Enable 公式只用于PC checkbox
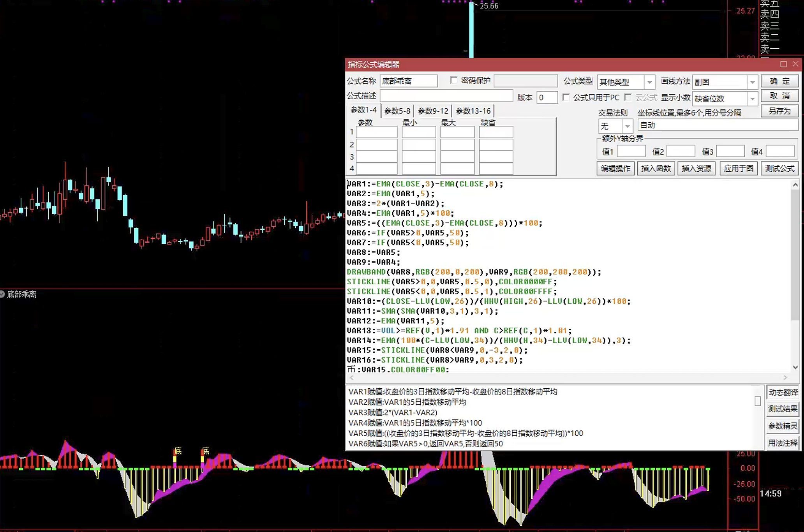This screenshot has width=804, height=532. coord(566,97)
